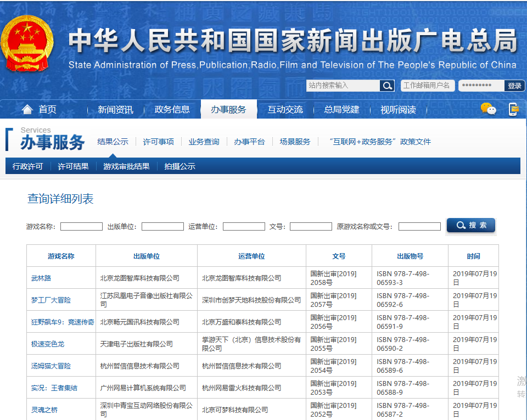Click the 登录 login button

tap(514, 86)
